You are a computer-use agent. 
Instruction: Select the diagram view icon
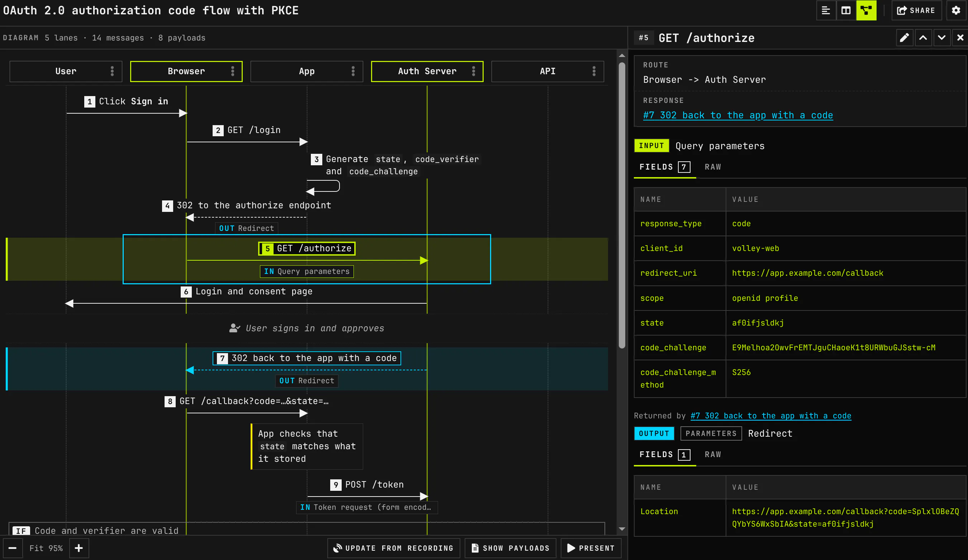866,10
